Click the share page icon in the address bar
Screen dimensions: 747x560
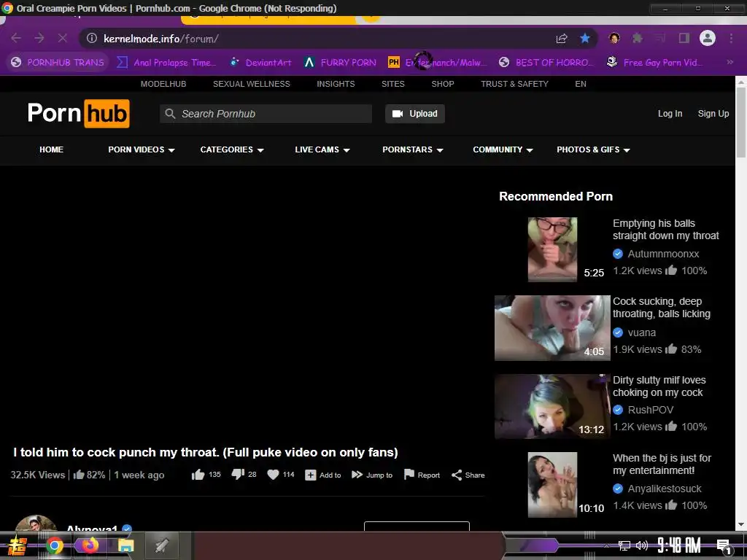tap(562, 38)
